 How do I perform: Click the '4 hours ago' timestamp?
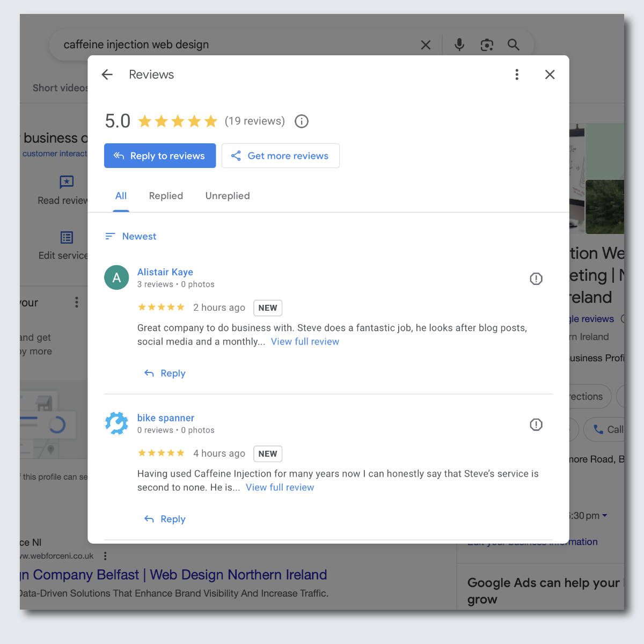tap(219, 453)
